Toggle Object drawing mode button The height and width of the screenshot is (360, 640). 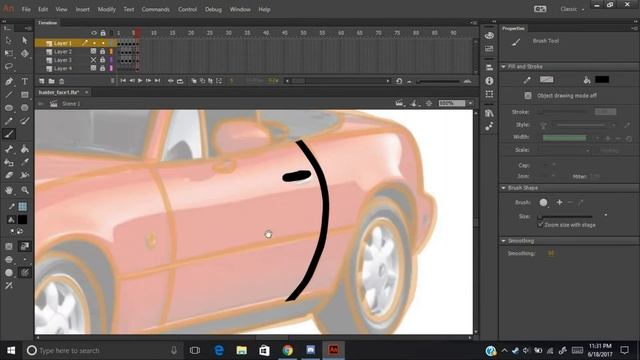point(528,96)
